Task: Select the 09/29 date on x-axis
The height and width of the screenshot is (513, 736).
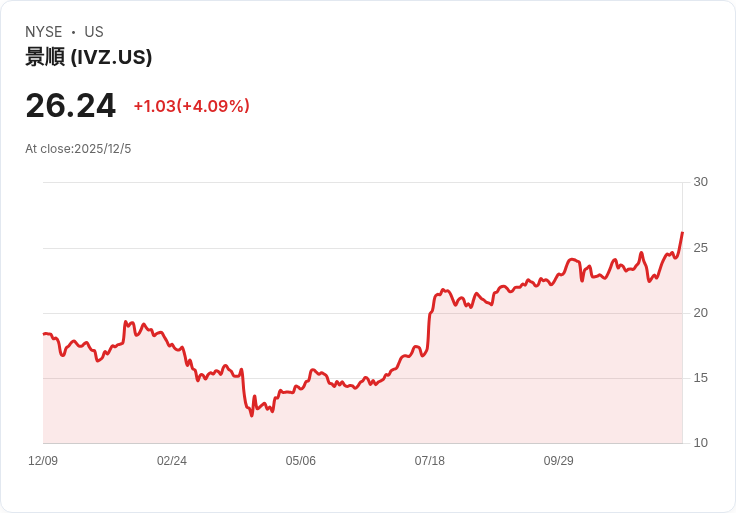Action: point(559,461)
